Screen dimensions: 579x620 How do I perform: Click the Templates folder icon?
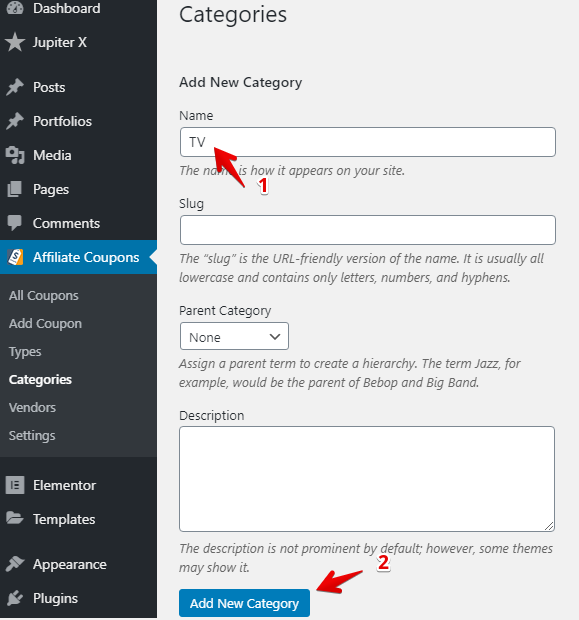point(15,518)
